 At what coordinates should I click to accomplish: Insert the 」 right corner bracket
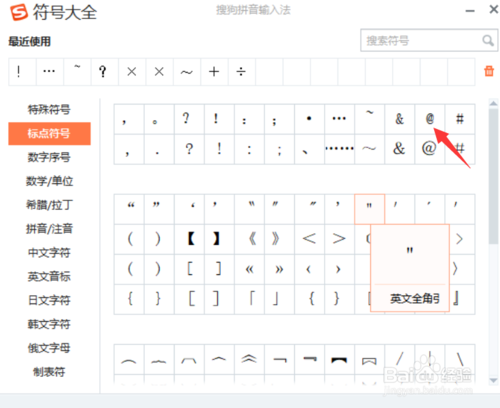click(279, 299)
